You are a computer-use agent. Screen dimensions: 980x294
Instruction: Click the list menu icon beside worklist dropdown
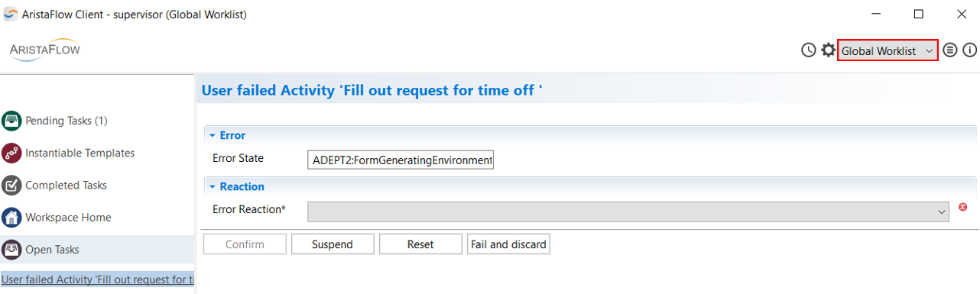[x=950, y=50]
